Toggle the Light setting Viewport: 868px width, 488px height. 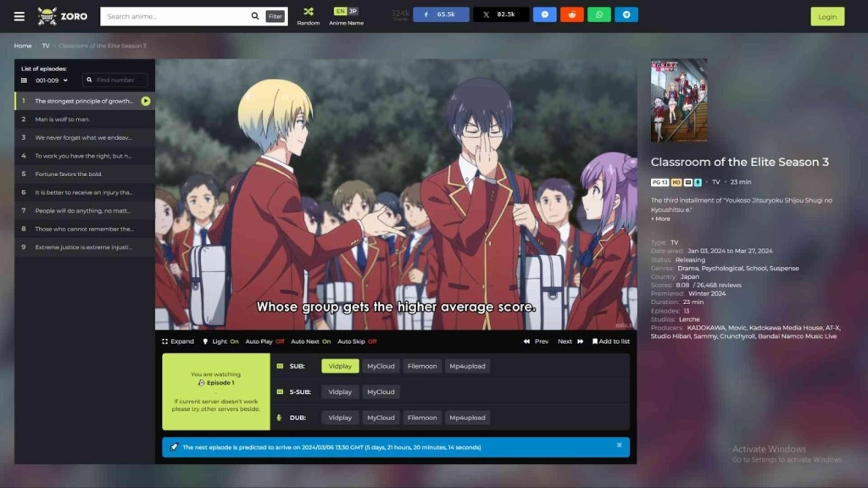point(220,341)
